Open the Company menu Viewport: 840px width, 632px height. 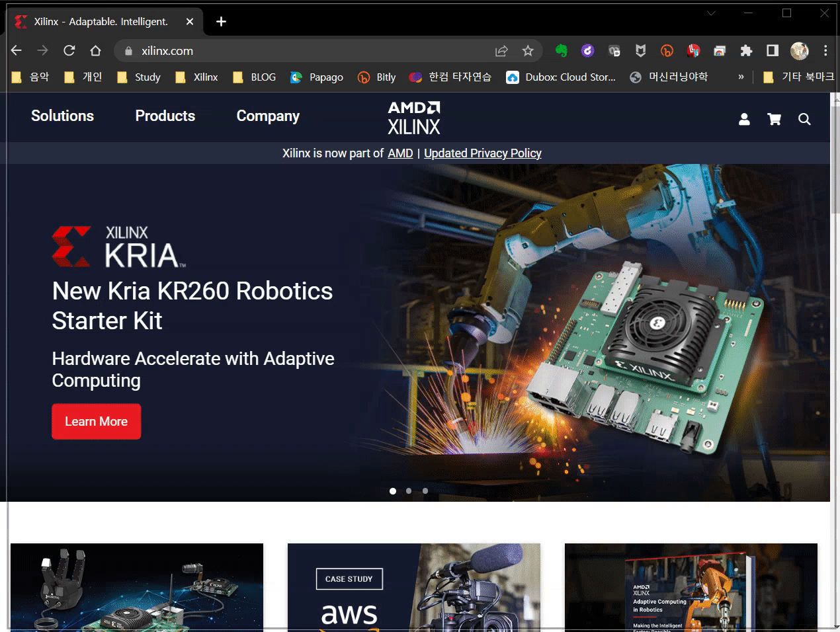[x=268, y=116]
